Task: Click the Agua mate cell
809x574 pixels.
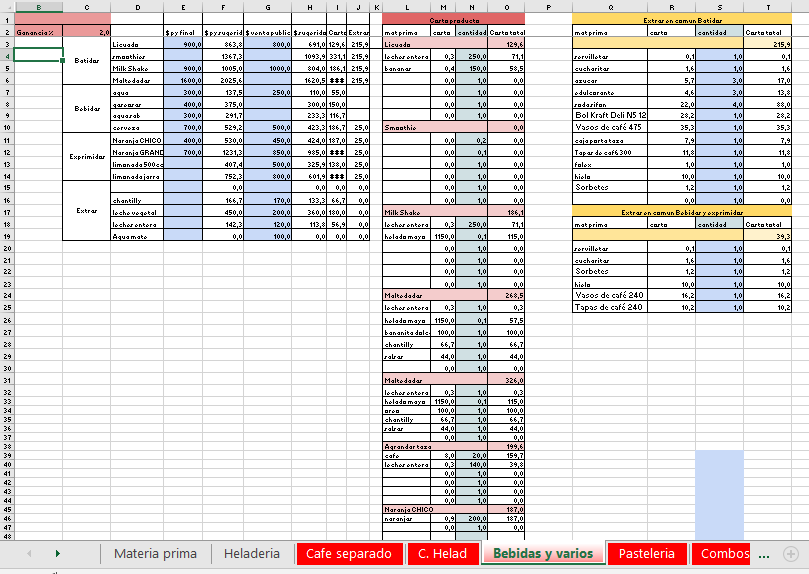Action: point(137,236)
